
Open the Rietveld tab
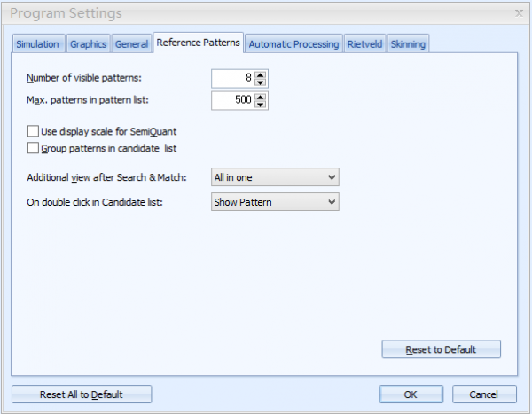(364, 44)
